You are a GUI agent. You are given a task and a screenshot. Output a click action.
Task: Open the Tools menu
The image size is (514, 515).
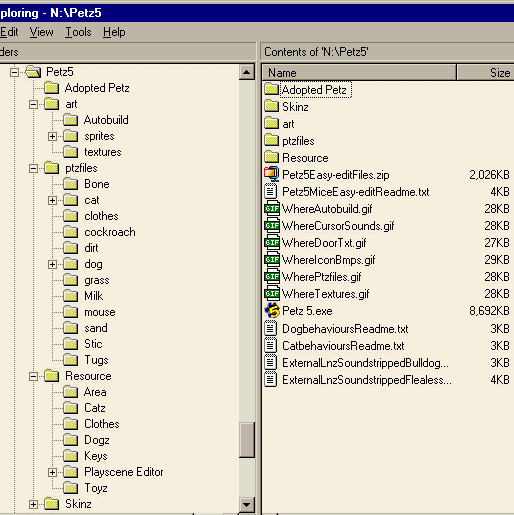(x=78, y=32)
